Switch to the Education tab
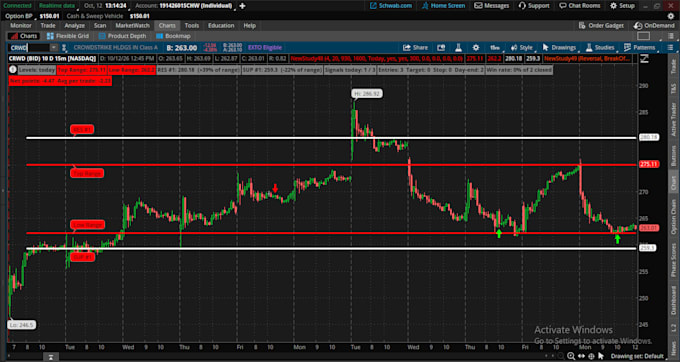Viewport: 680px width, 362px height. coord(221,26)
